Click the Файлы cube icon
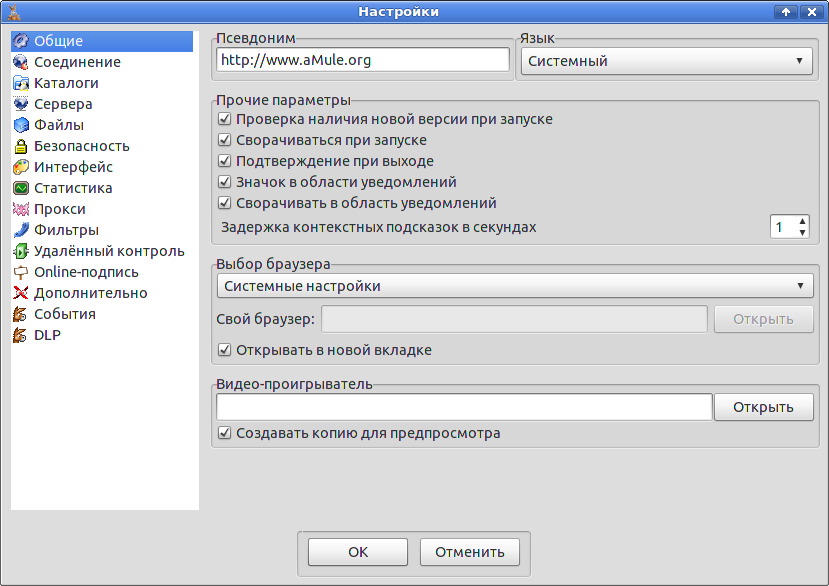The image size is (829, 586). [21, 125]
